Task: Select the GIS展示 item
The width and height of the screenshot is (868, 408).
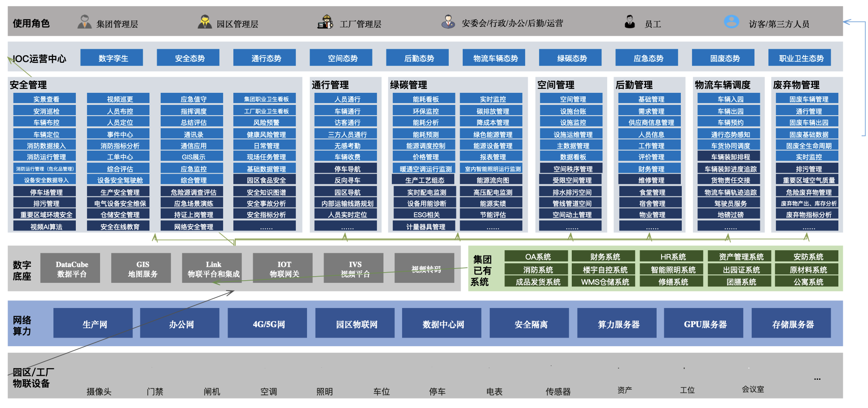Action: [192, 156]
